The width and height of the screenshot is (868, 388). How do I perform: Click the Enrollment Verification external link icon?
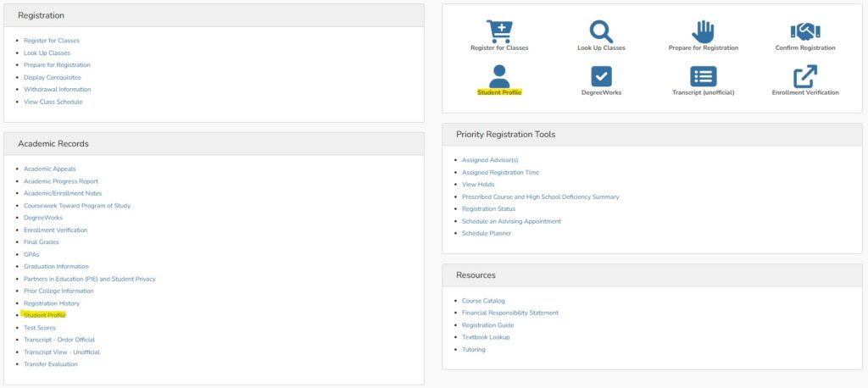[x=804, y=76]
